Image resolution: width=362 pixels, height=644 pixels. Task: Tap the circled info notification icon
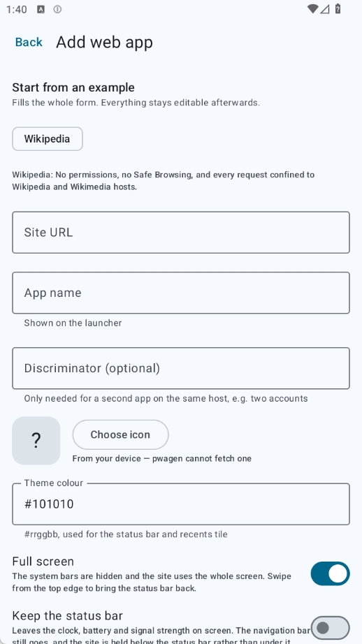[x=57, y=10]
